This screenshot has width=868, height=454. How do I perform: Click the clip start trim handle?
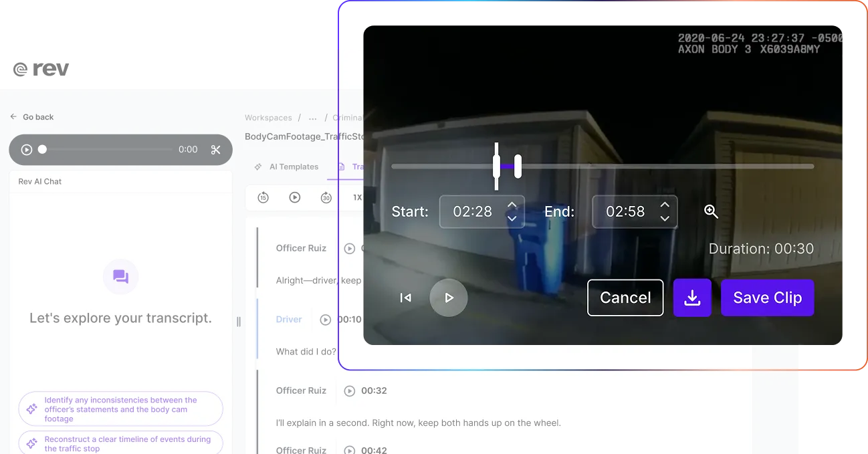[x=496, y=166]
